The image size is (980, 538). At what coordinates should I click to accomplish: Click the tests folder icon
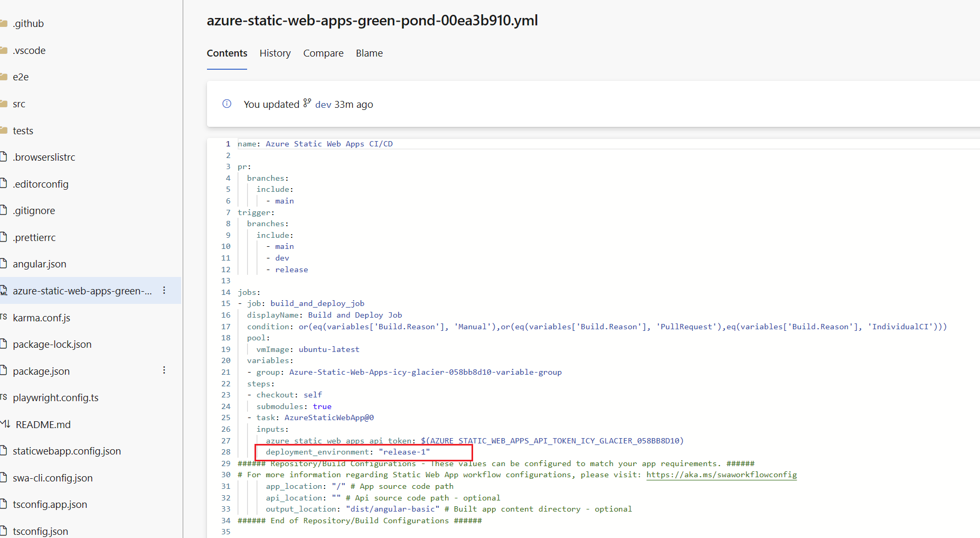pyautogui.click(x=3, y=130)
